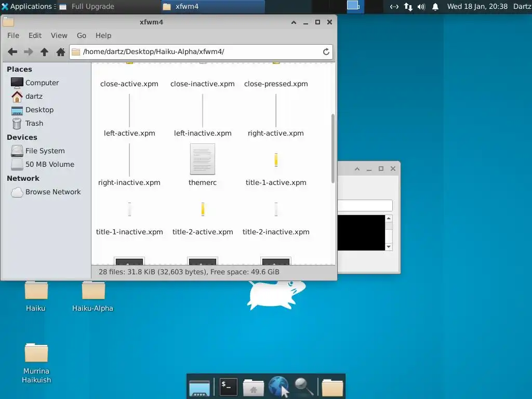Click the scroll down arrow in the background window
The height and width of the screenshot is (399, 532).
389,247
